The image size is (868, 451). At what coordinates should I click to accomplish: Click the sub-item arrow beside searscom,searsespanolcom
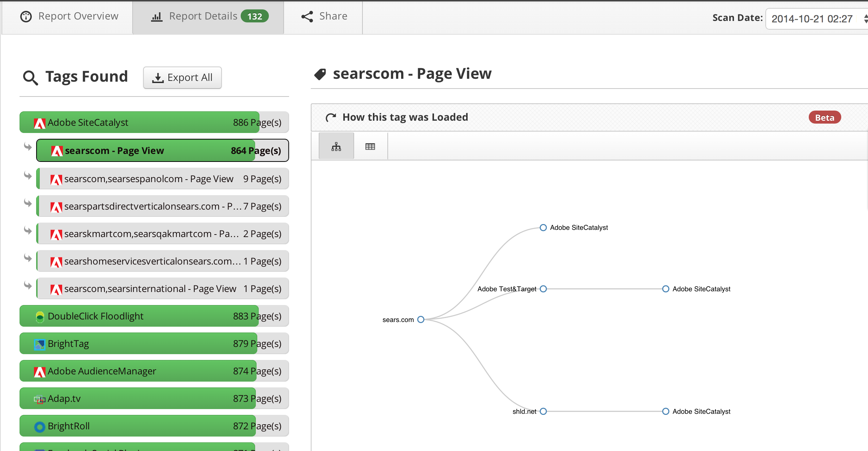(x=28, y=176)
